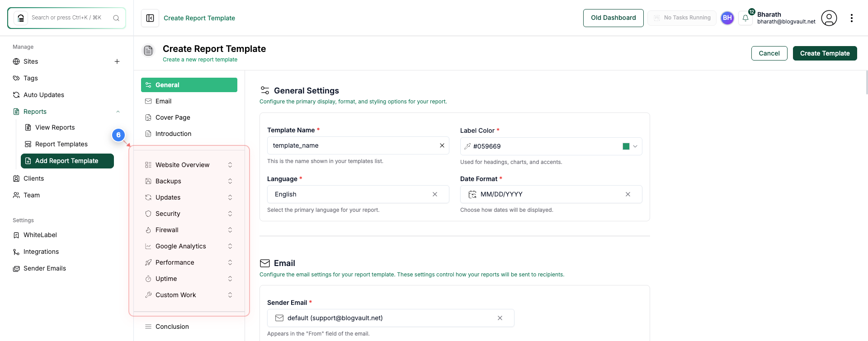Open the Date Format dropdown
This screenshot has width=868, height=341.
pyautogui.click(x=551, y=194)
